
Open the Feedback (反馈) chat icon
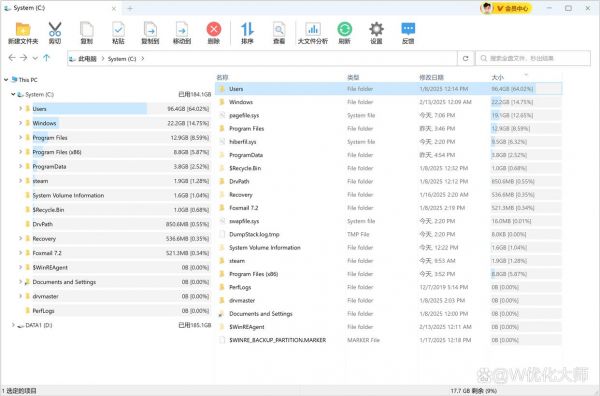pos(408,29)
